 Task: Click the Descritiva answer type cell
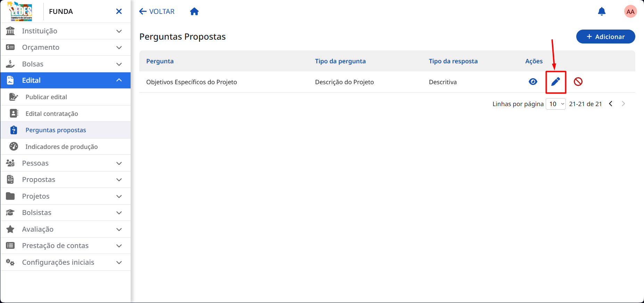[443, 82]
